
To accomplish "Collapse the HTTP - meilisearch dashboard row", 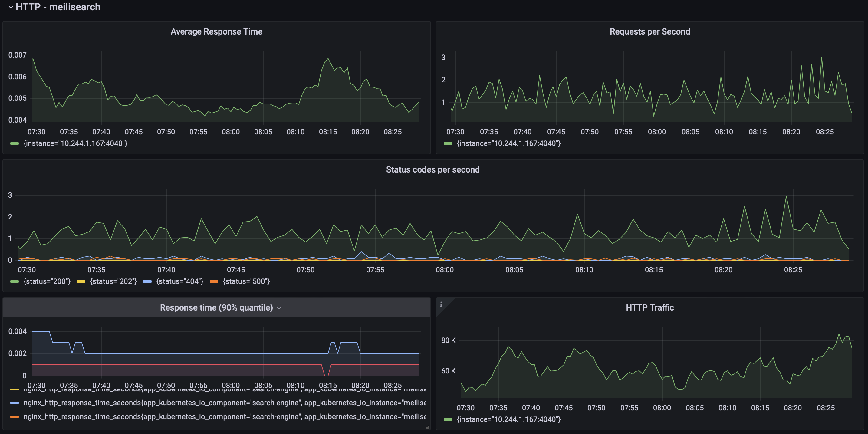I will tap(11, 7).
